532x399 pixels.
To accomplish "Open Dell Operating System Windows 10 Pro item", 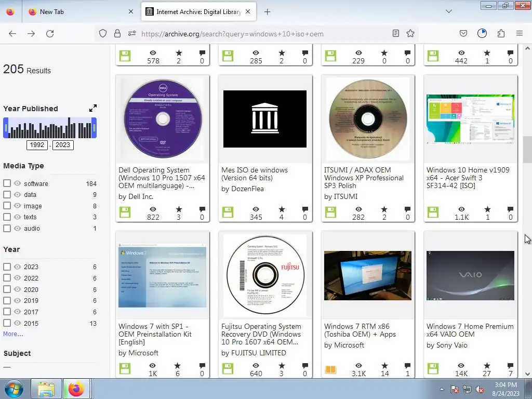I will 162,178.
